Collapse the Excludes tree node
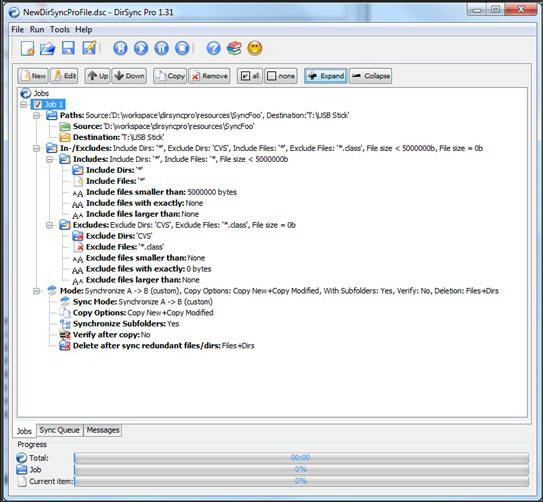Screen dimensions: 543x502 (x=50, y=225)
